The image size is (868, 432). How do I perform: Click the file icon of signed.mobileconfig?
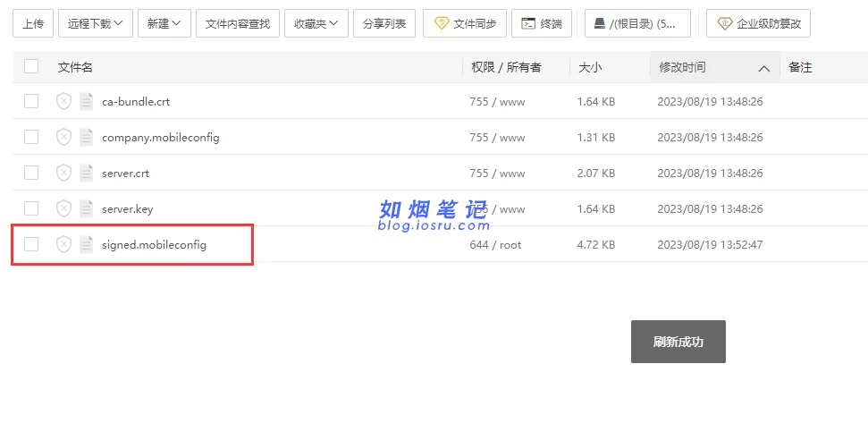click(87, 244)
